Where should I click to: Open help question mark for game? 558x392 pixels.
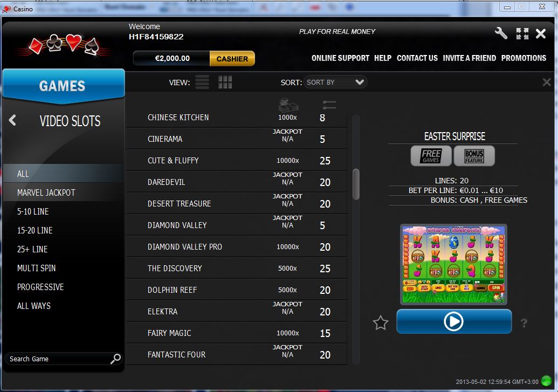click(524, 323)
